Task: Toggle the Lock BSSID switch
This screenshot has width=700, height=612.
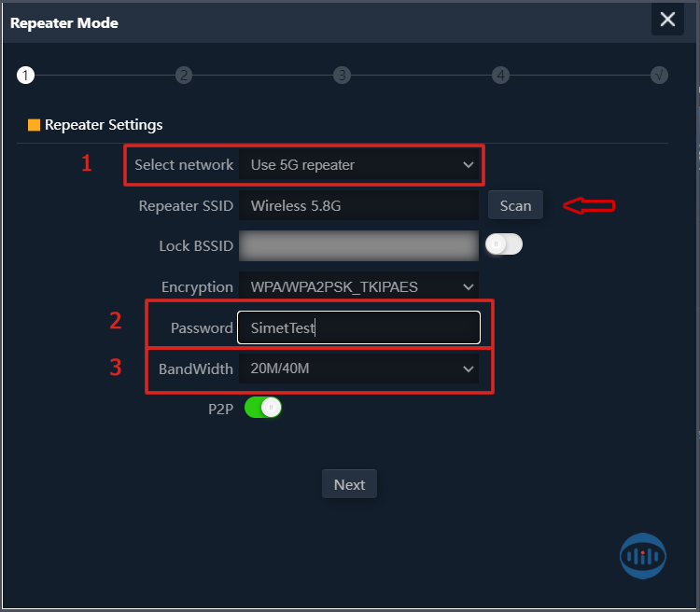Action: point(504,244)
